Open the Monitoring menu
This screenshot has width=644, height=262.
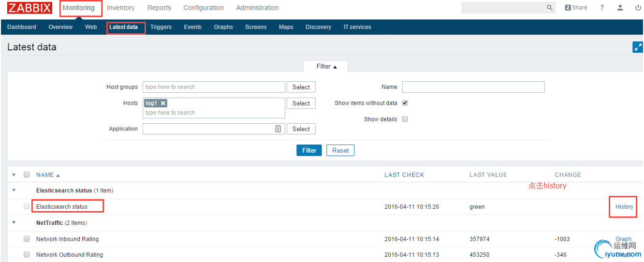(79, 8)
